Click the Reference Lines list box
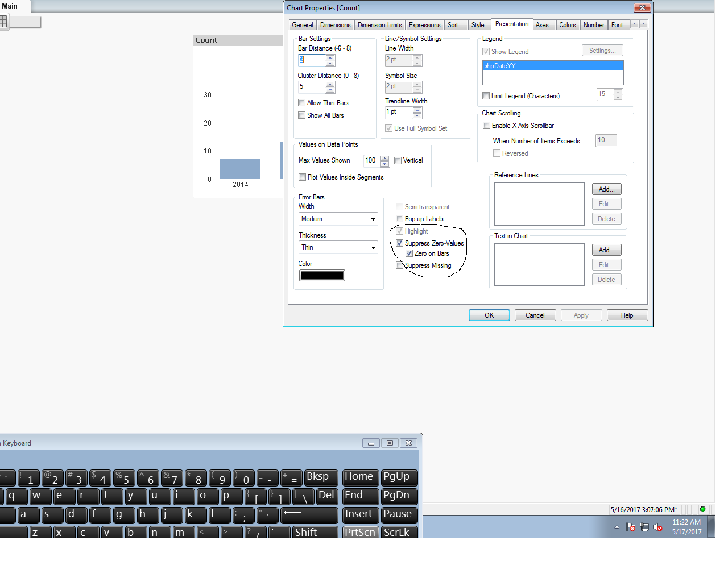The image size is (728, 582). coord(539,204)
